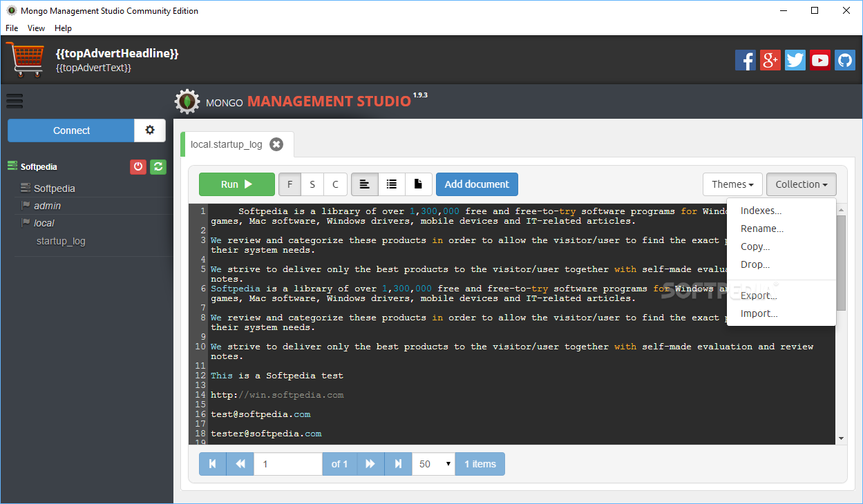Select Softpedia database tree item

click(x=55, y=188)
